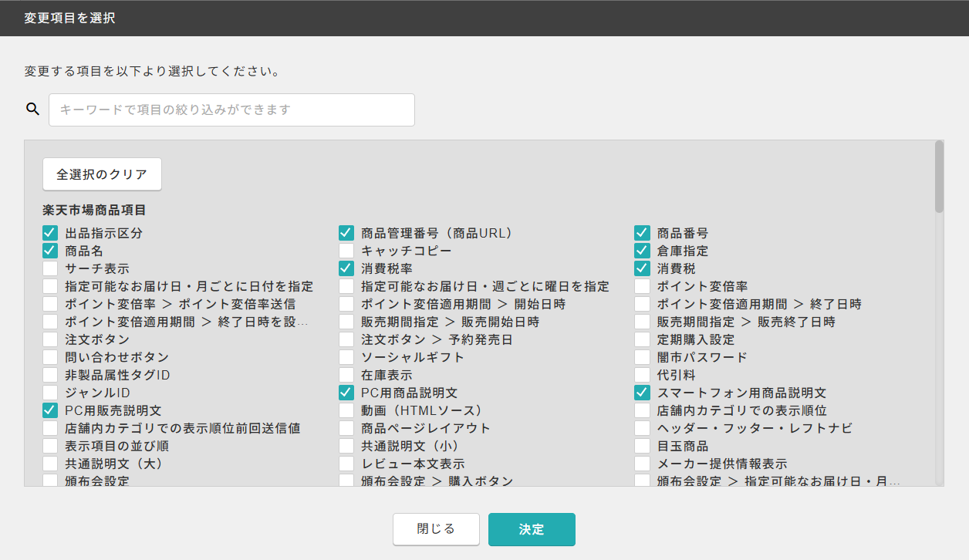The height and width of the screenshot is (560, 969).
Task: Click the 全選択のクリア button
Action: coord(102,174)
